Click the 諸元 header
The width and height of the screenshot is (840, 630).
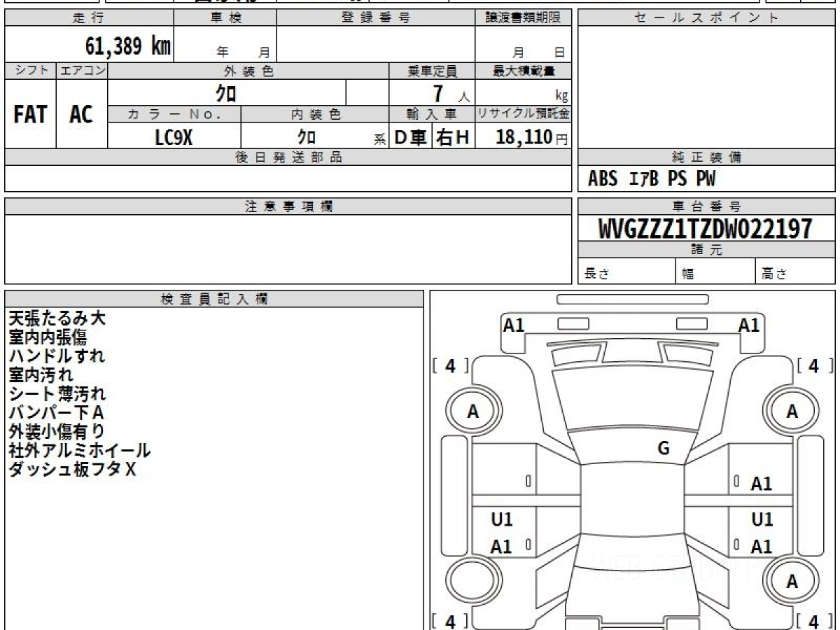[x=706, y=250]
